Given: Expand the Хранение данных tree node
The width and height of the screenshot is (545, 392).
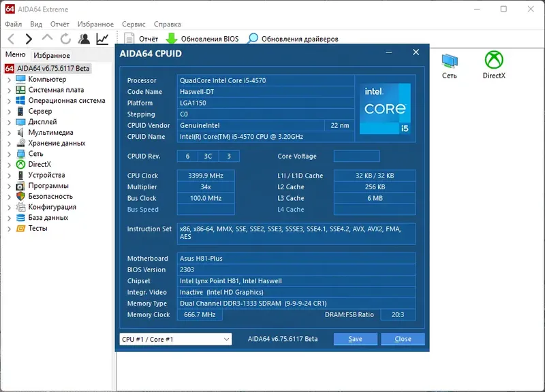Looking at the screenshot, I should (9, 144).
